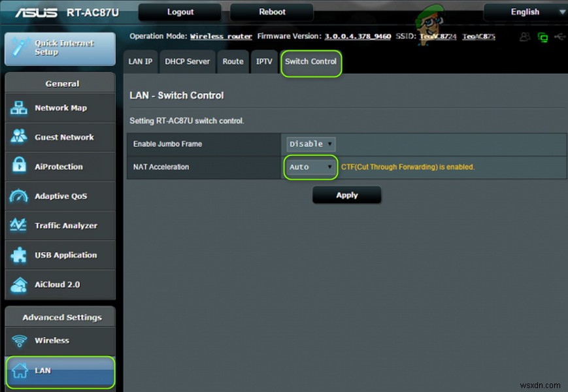Click the LAN - Switch Control heading
The image size is (568, 392).
pyautogui.click(x=176, y=95)
